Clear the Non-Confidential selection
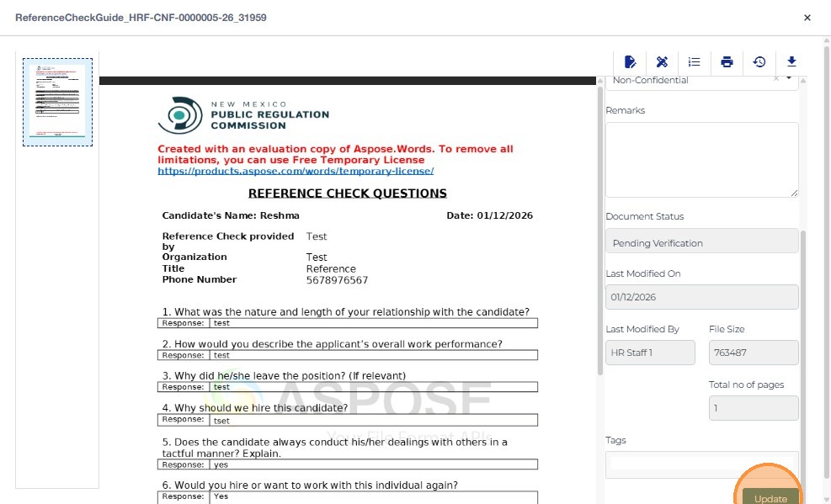Viewport: 831px width, 504px height. pos(776,78)
